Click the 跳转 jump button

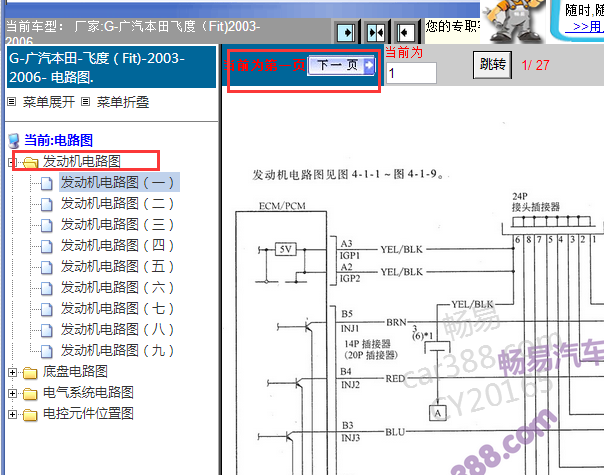click(x=492, y=65)
